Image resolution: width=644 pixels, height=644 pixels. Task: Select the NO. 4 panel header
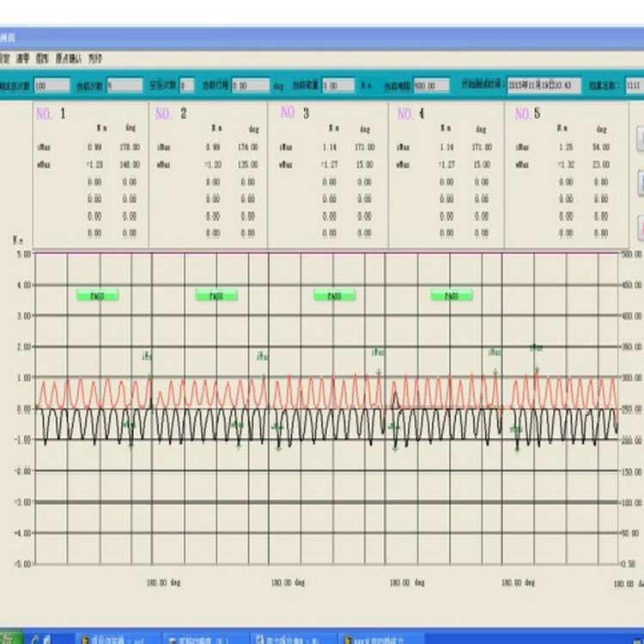410,113
